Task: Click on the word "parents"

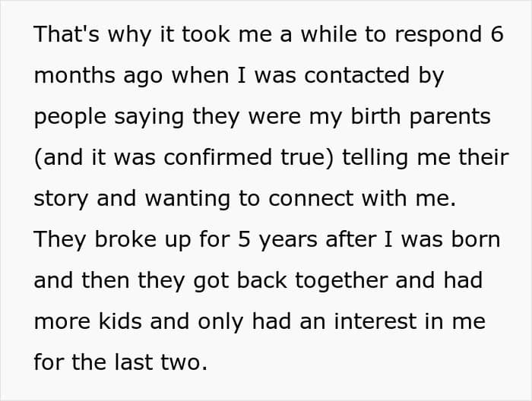Action: point(450,117)
